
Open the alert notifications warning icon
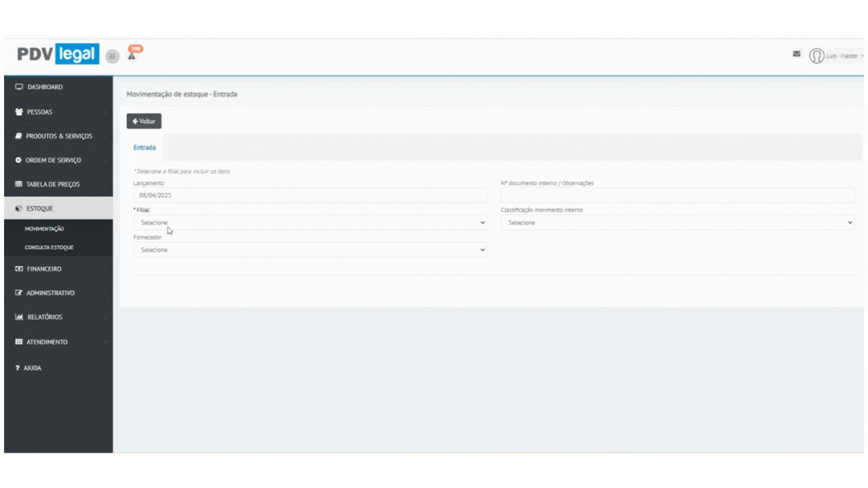(x=132, y=56)
